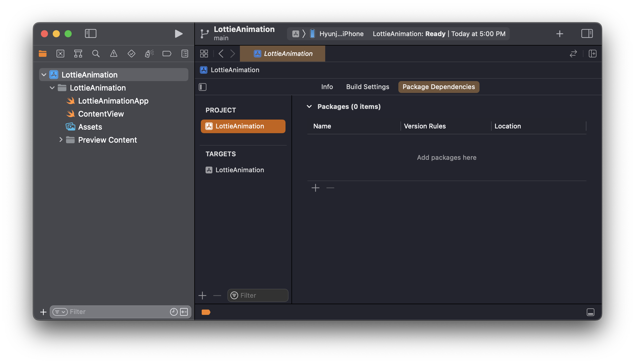Open the Report navigator icon
Viewport: 635px width, 364px height.
click(x=185, y=54)
